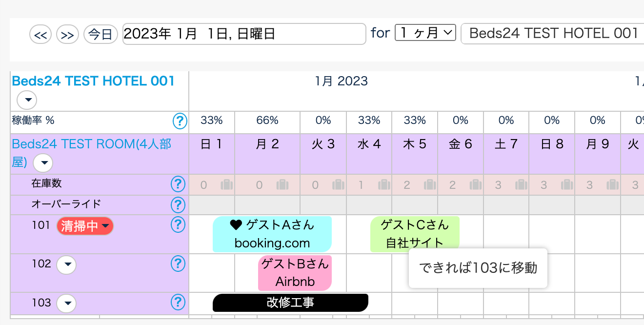Click help icon for room 102

(178, 264)
